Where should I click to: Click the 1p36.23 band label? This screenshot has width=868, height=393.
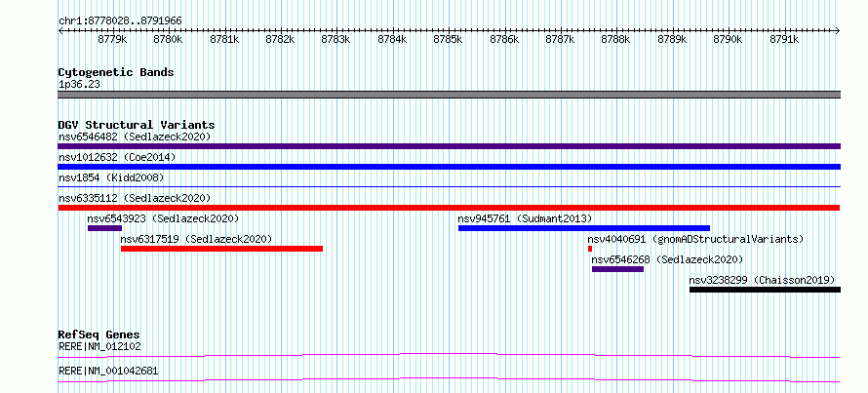click(79, 85)
